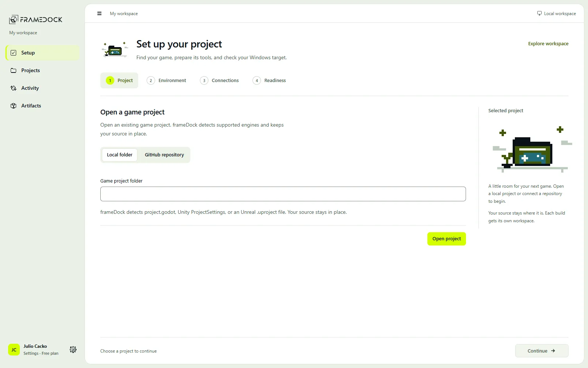Screen dimensions: 588x368
Task: Click Settings · Free plan text
Action: pos(41,353)
